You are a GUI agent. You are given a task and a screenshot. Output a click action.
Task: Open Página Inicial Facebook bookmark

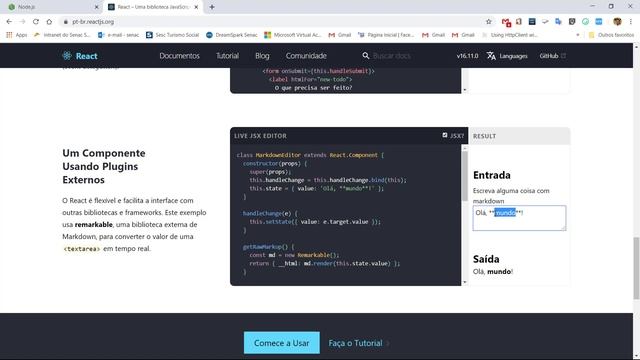386,35
